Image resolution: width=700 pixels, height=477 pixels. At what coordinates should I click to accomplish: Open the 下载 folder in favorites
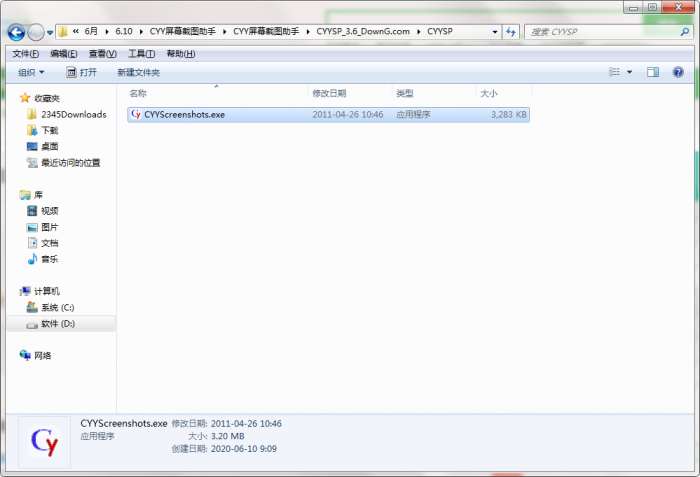tap(43, 130)
